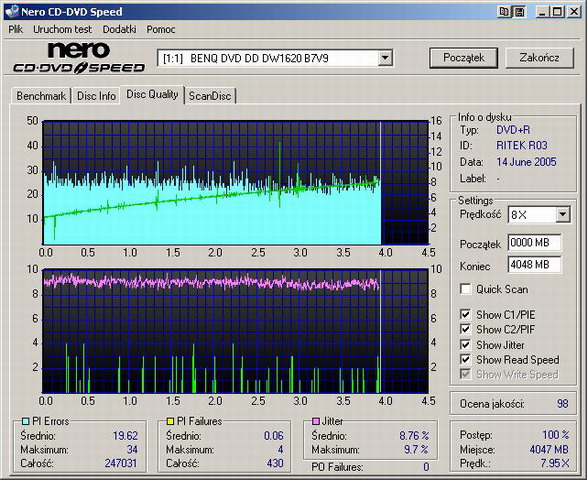
Task: Open the Uruchom test menu
Action: 62,29
